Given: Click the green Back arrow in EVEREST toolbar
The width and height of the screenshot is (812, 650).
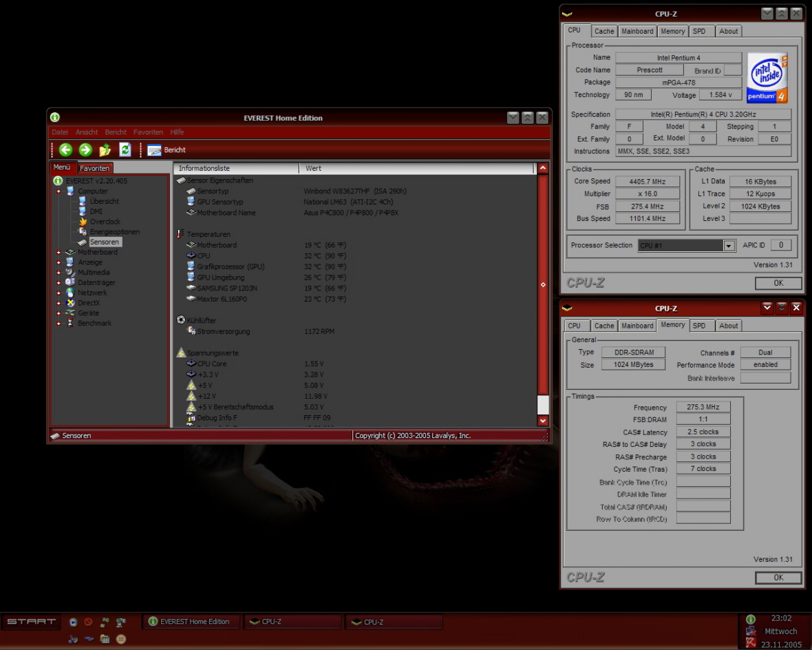Looking at the screenshot, I should click(x=65, y=150).
